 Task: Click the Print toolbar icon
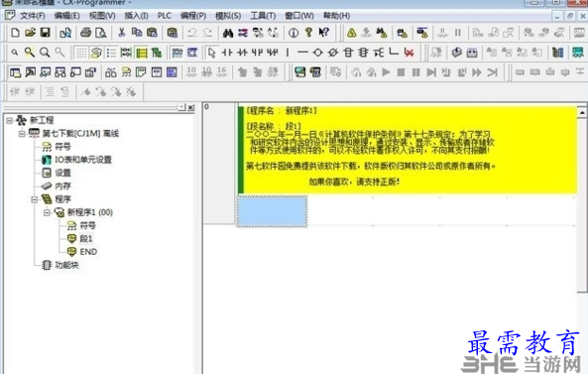click(86, 33)
